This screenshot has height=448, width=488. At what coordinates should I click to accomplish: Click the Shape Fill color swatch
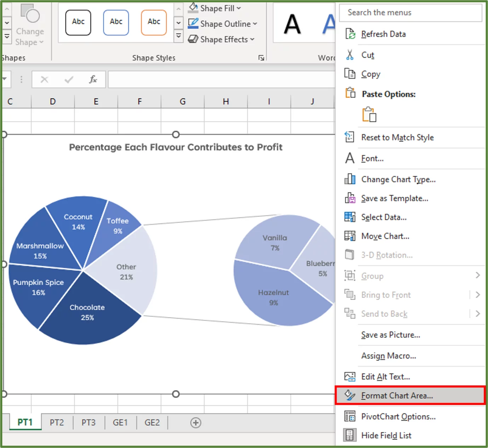(193, 7)
